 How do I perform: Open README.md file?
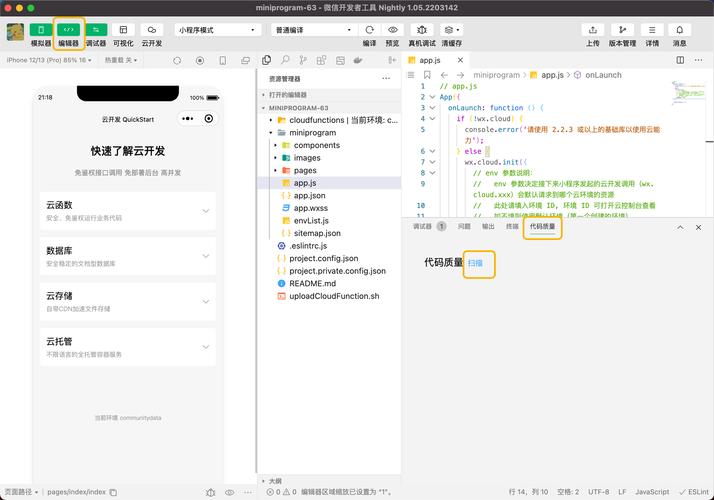click(329, 283)
